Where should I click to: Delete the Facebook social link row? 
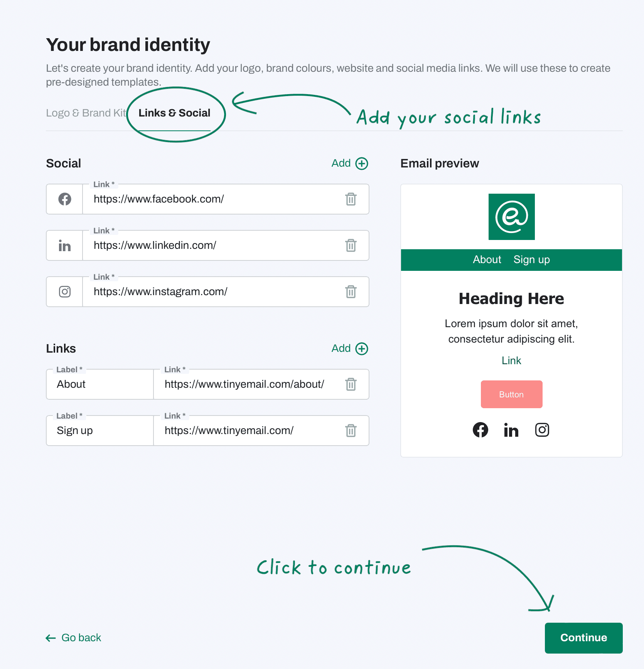pyautogui.click(x=351, y=199)
